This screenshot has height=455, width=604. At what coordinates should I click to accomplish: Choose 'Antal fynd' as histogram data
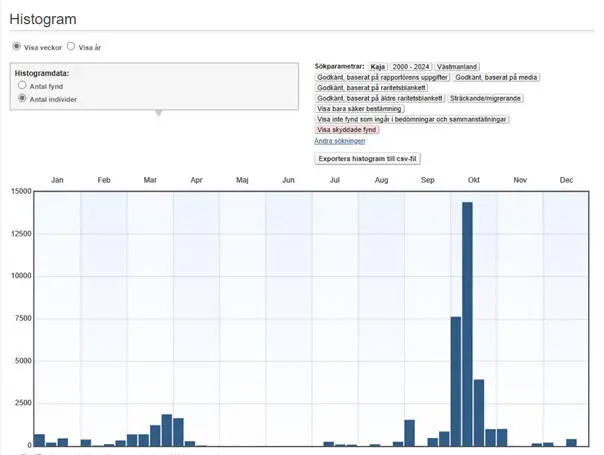point(22,86)
